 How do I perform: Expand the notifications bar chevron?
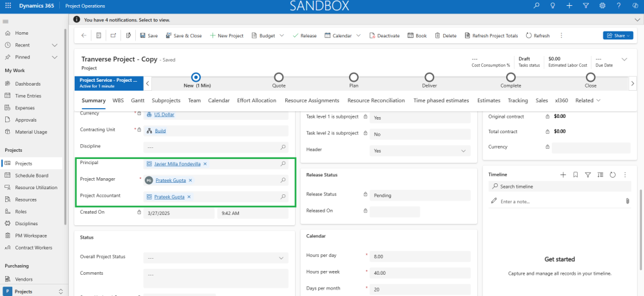click(x=637, y=20)
